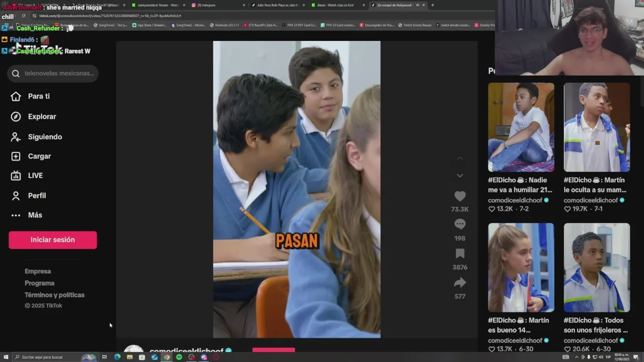Image resolution: width=644 pixels, height=362 pixels.
Task: Go to previous video with up chevron
Action: click(460, 158)
